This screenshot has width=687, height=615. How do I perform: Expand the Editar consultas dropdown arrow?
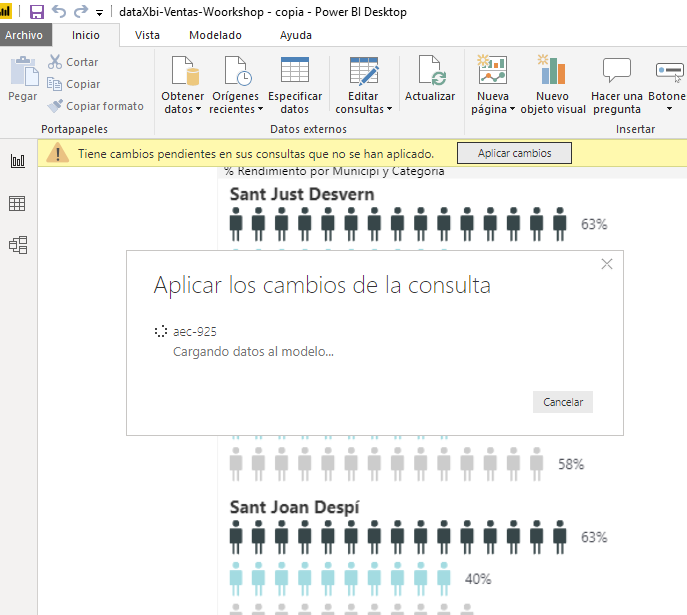pyautogui.click(x=389, y=109)
